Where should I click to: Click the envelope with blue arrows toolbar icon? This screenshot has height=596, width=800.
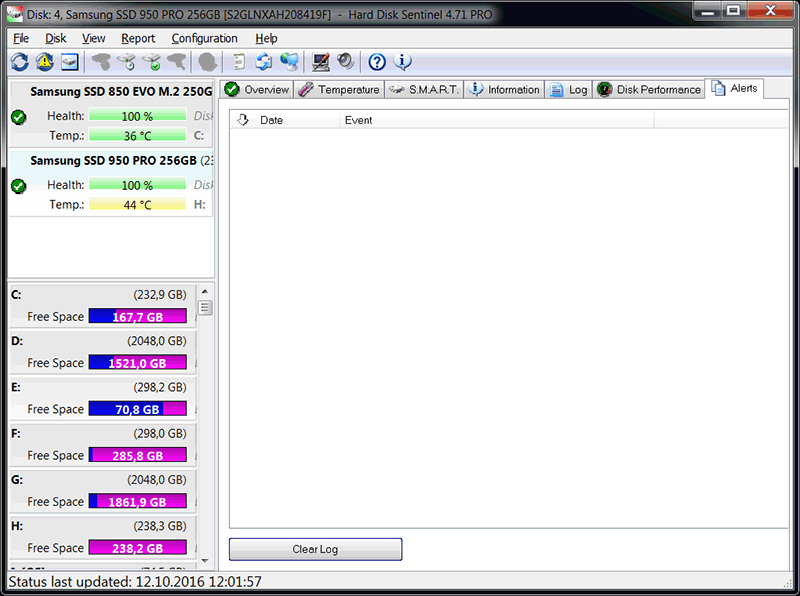click(x=264, y=62)
